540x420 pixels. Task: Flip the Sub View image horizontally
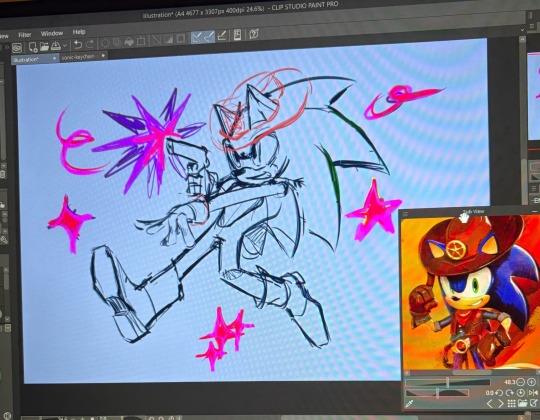(533, 393)
